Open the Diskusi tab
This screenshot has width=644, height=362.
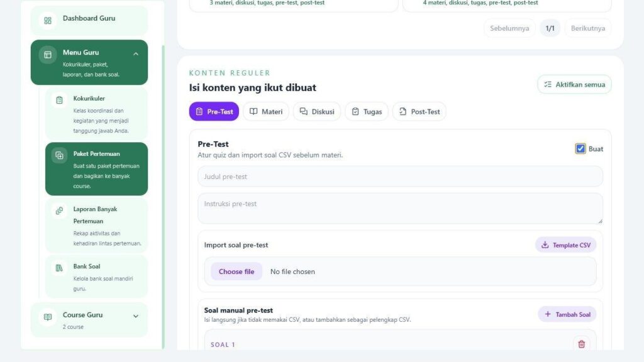(317, 112)
